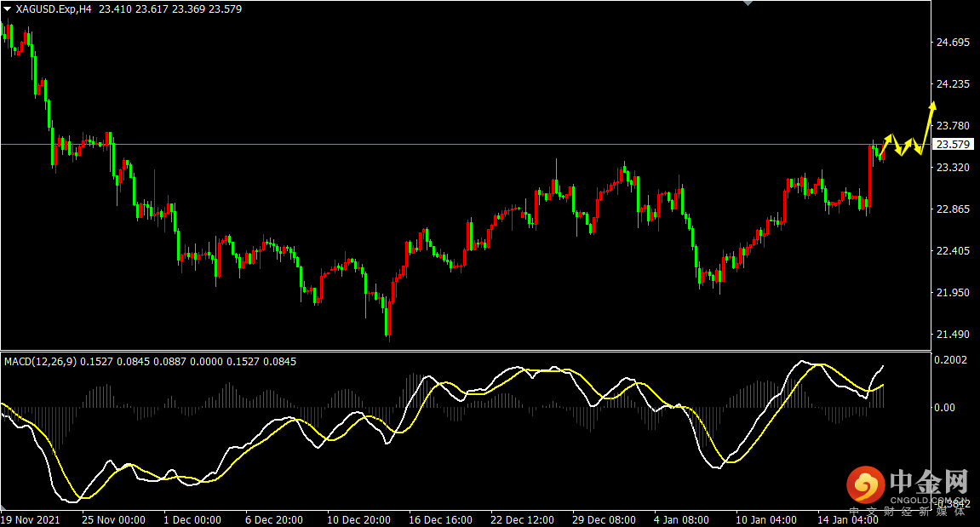Select the 19 Nov 2021 date label
980x527 pixels.
31,519
